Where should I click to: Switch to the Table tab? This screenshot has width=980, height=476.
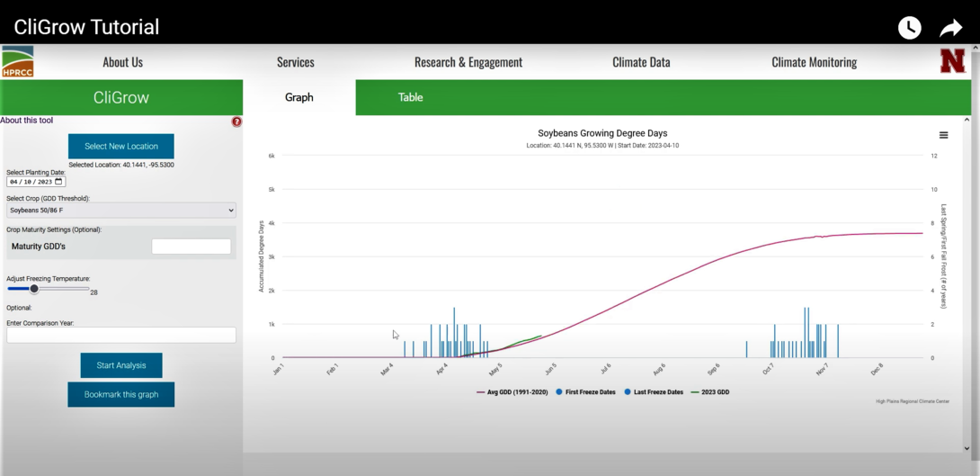pos(410,97)
